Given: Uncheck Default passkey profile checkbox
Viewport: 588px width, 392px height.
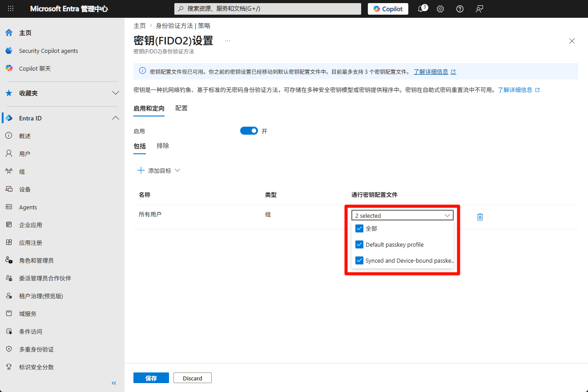Looking at the screenshot, I should (359, 244).
